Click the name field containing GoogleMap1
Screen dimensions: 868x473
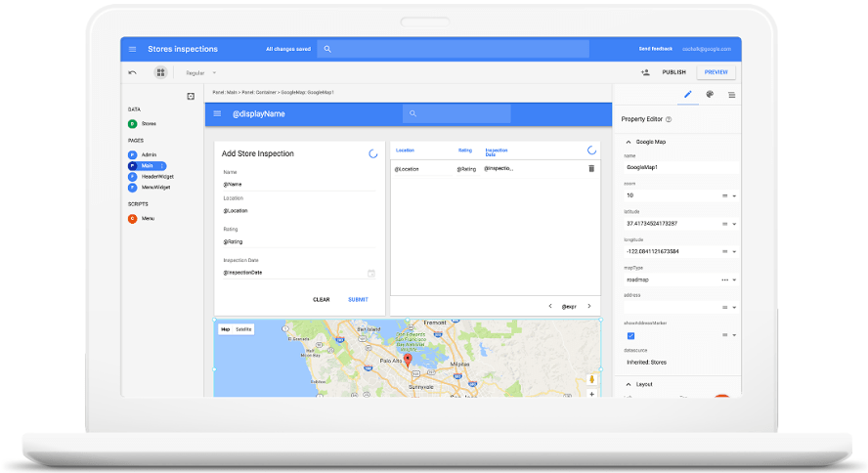point(679,167)
